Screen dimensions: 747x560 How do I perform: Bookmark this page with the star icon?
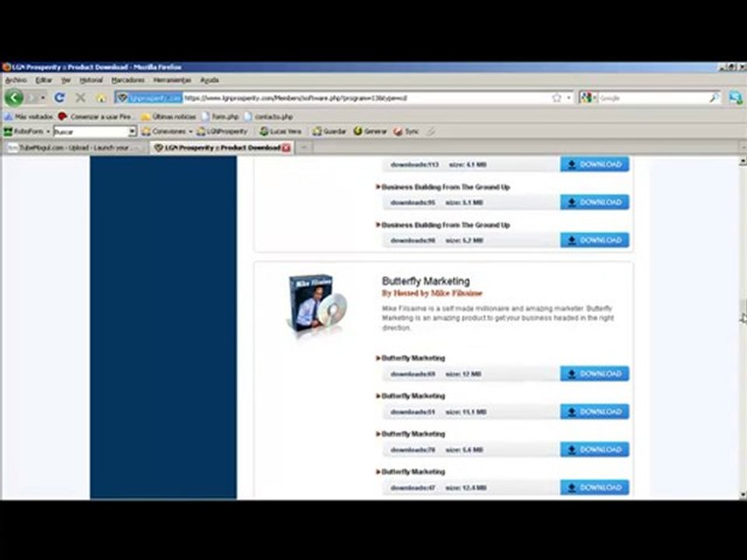556,98
